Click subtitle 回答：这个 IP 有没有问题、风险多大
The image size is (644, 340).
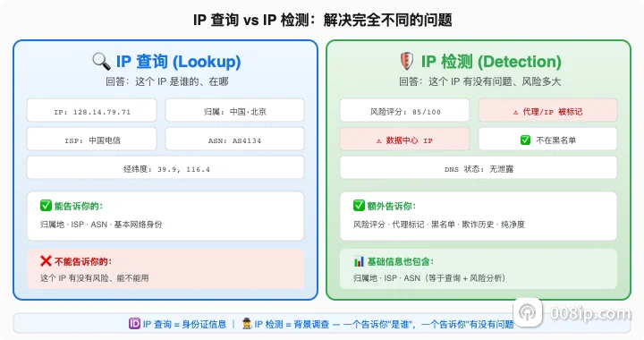coord(479,81)
